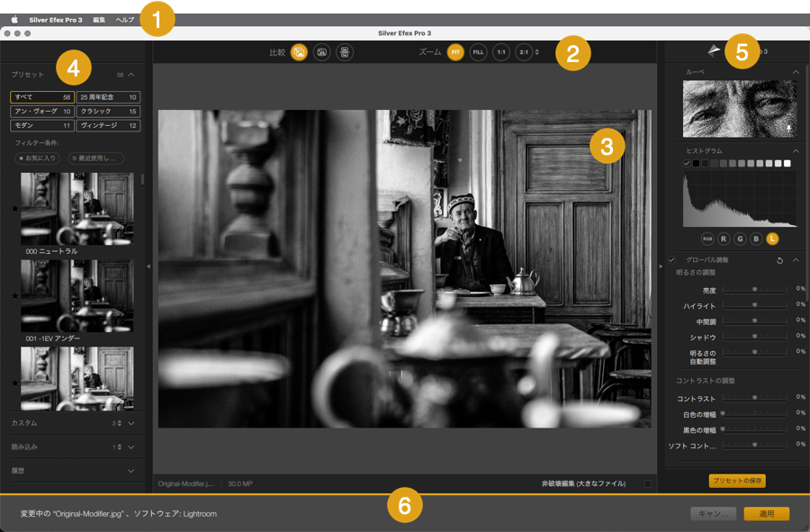Select the 25 周年記念 preset category
The image size is (810, 532).
(x=109, y=97)
